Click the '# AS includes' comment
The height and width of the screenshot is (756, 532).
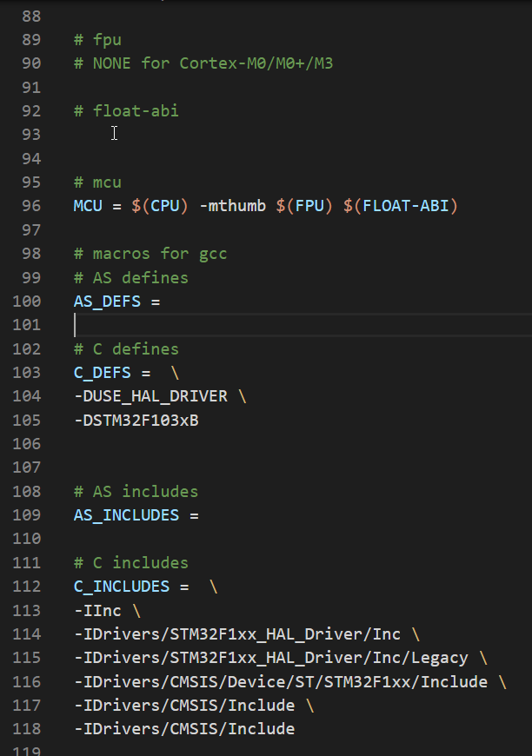[x=136, y=491]
